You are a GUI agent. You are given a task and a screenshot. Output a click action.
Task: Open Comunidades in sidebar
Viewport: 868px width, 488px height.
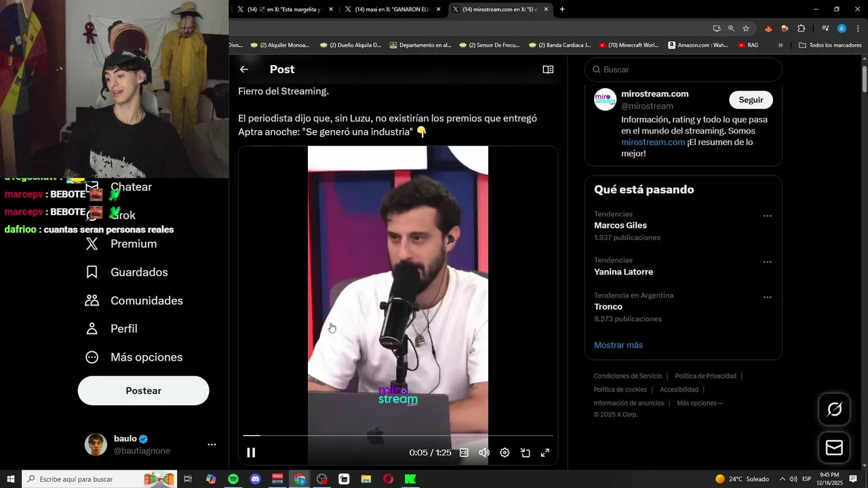(x=134, y=300)
